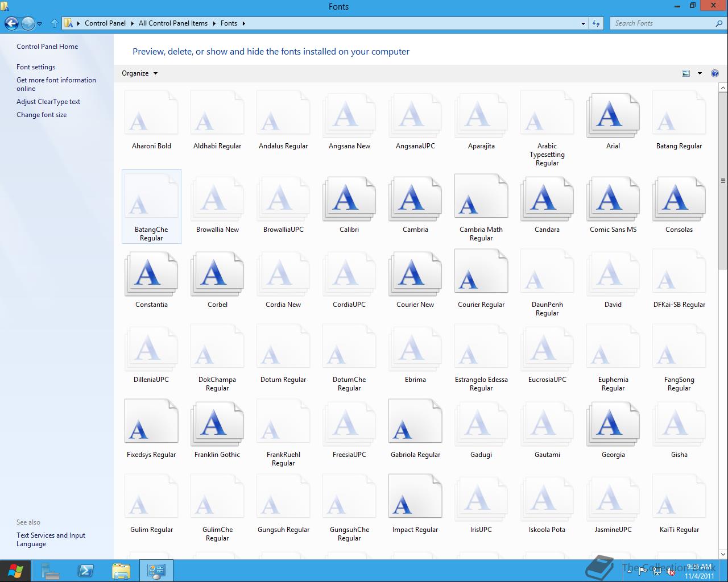Screen dimensions: 728x582
Task: Expand the address bar history dropdown
Action: point(583,23)
